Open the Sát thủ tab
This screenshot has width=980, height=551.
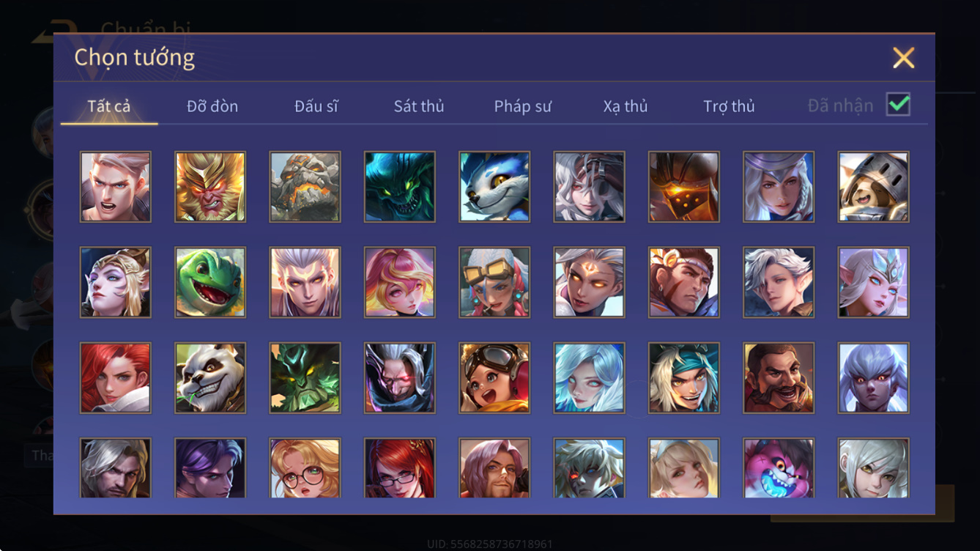[419, 106]
